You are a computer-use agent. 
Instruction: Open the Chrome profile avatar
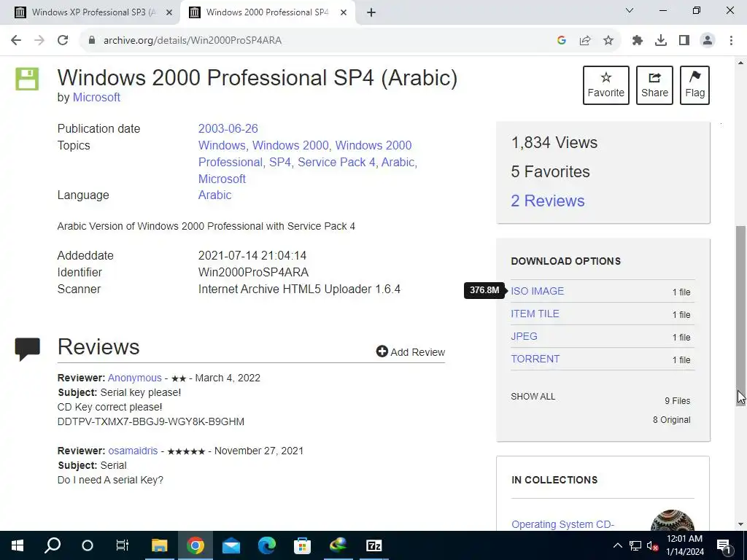click(708, 41)
